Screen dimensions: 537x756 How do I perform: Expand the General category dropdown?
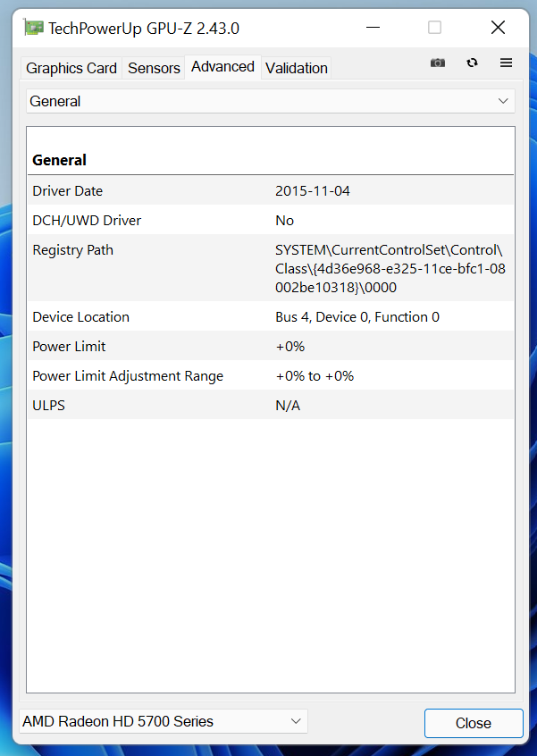[271, 101]
